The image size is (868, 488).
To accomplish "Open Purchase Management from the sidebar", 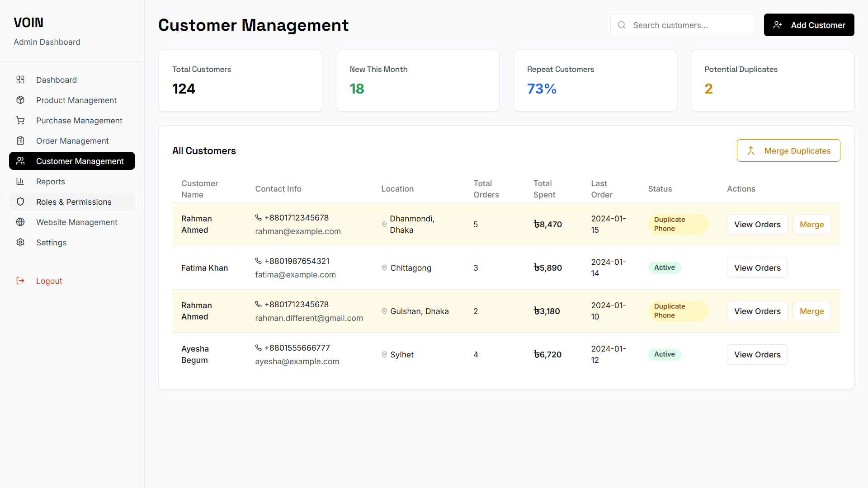I will click(79, 121).
